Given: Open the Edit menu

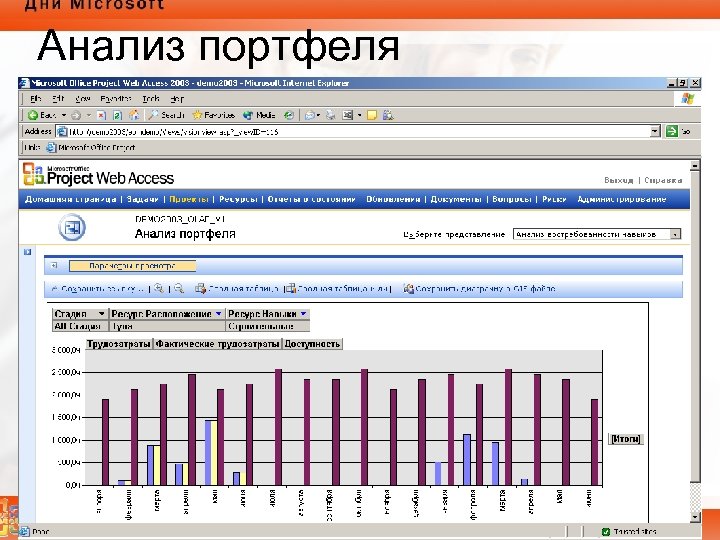Looking at the screenshot, I should coord(57,98).
